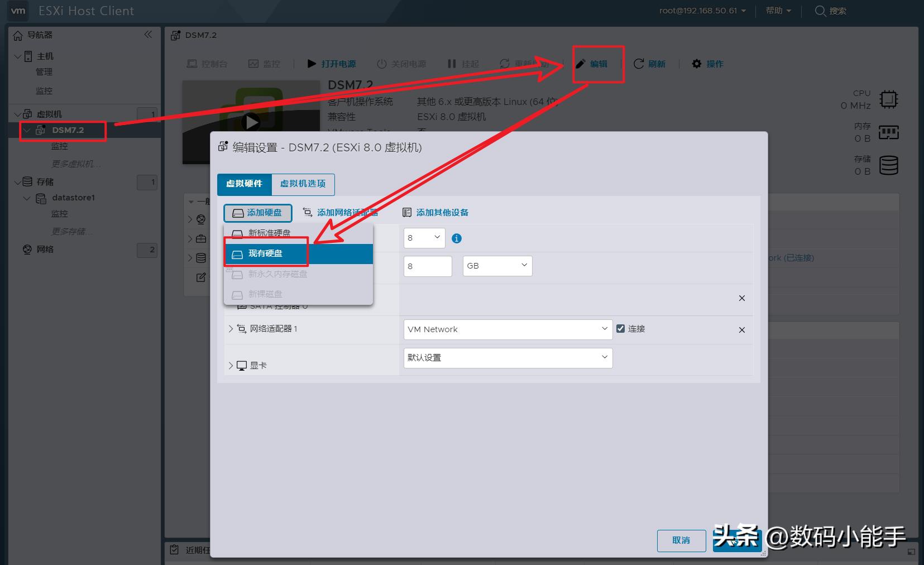Click the 近期任务 clipboard icon
This screenshot has height=565, width=924.
point(175,550)
